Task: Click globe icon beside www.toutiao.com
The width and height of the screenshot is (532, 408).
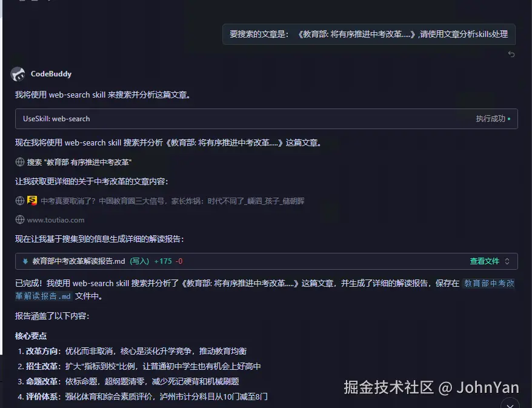Action: (x=20, y=219)
